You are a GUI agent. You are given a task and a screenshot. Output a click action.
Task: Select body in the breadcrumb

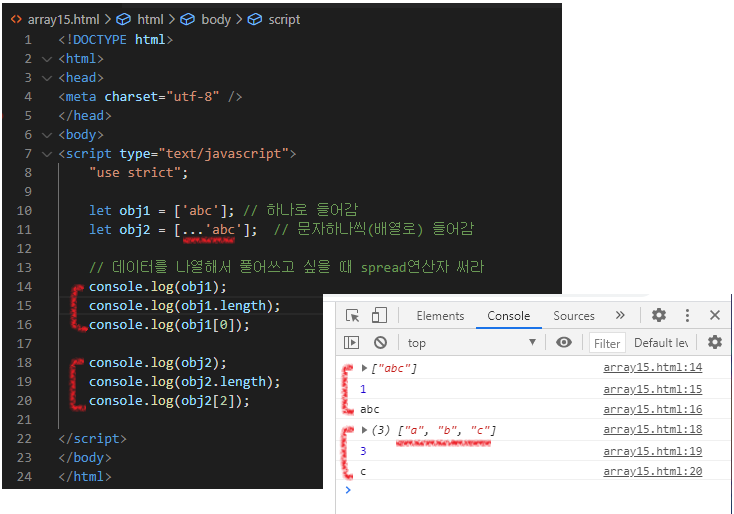click(216, 20)
